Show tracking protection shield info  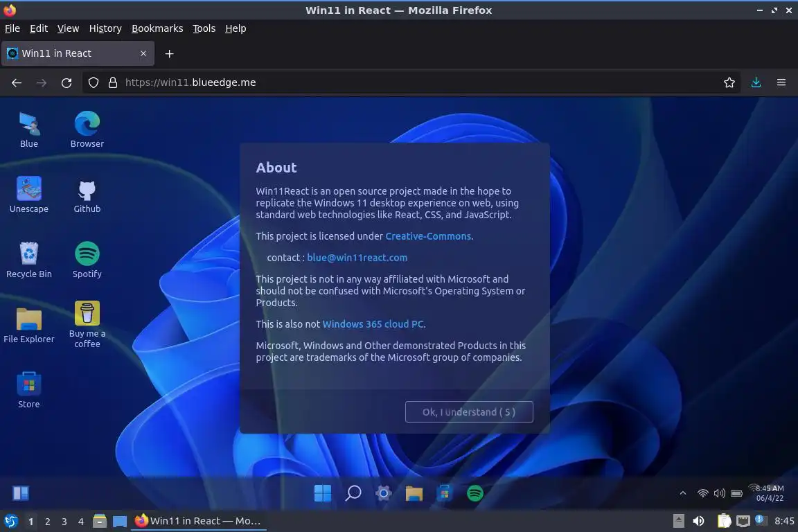click(x=93, y=82)
